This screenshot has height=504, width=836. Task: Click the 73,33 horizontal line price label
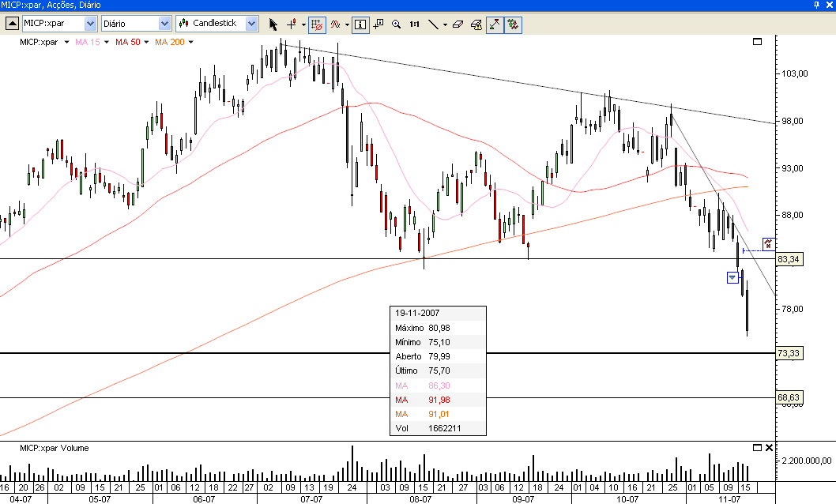point(789,353)
